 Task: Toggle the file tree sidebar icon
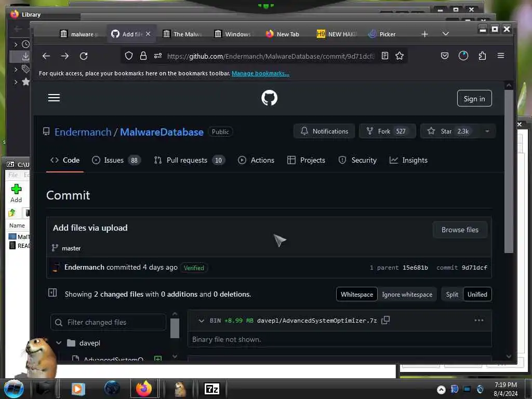(52, 292)
